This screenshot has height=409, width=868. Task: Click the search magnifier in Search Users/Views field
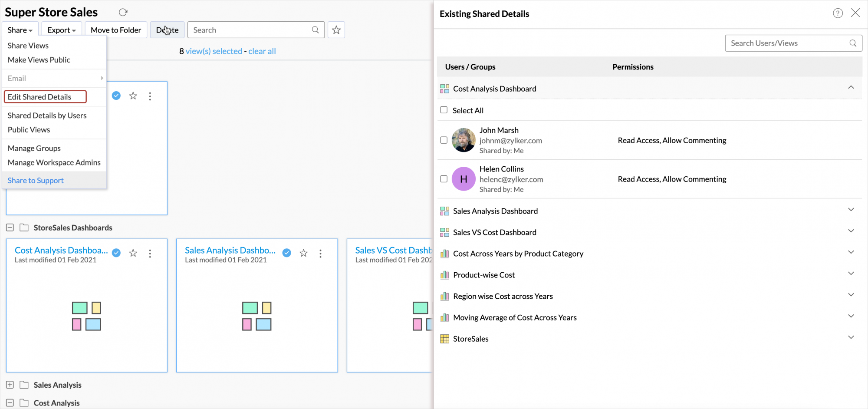852,43
